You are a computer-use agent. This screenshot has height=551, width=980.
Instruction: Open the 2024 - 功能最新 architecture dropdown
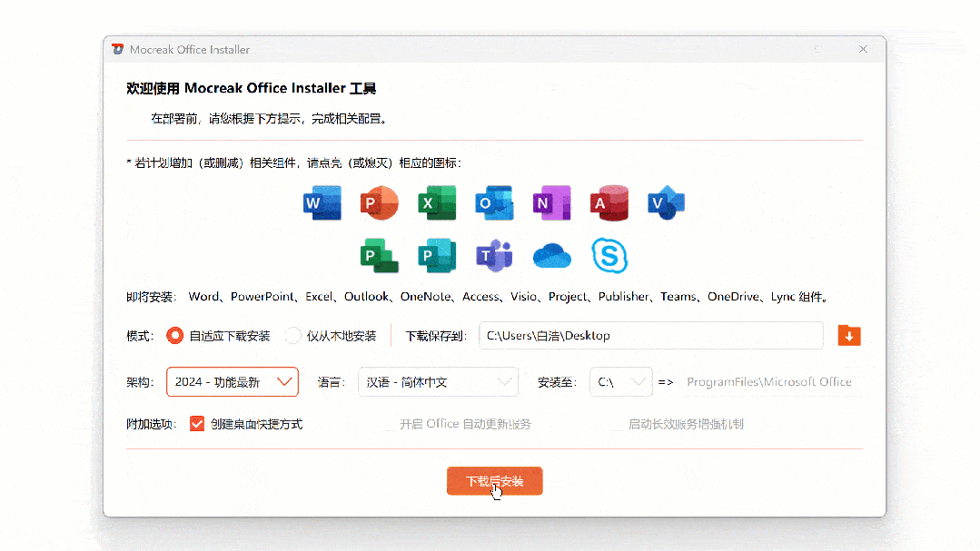click(x=233, y=381)
